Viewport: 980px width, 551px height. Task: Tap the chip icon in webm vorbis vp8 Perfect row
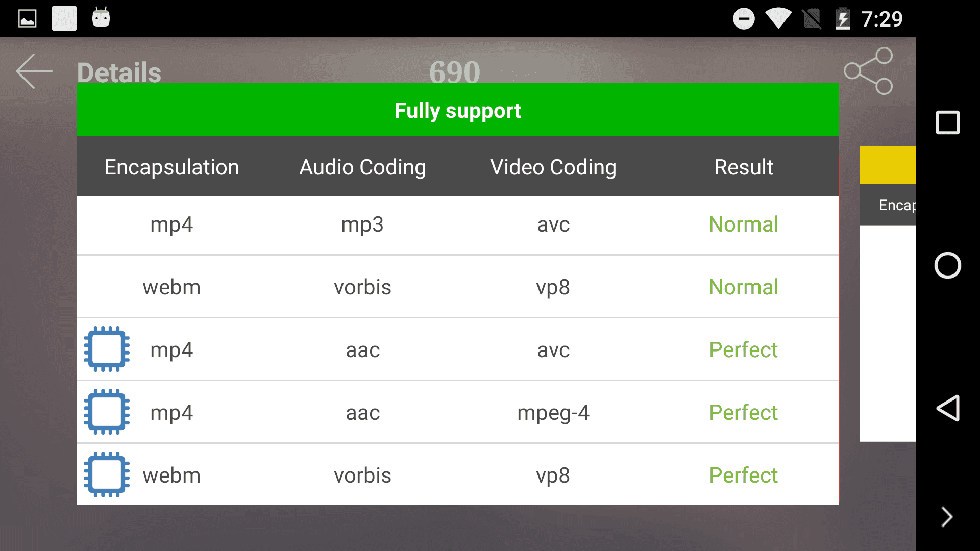pos(107,474)
